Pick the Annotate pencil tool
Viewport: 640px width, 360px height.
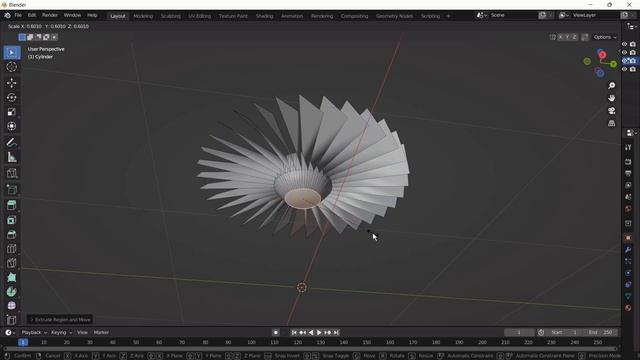[x=12, y=142]
